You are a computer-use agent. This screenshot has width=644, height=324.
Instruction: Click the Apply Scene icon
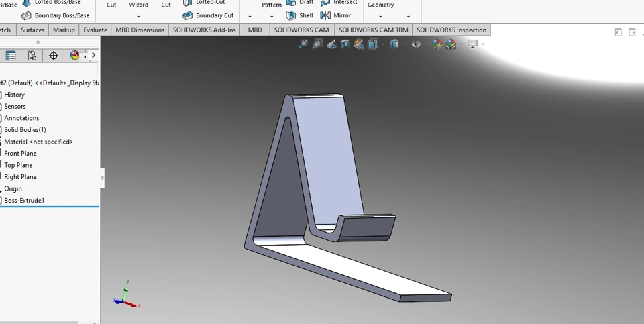point(451,44)
